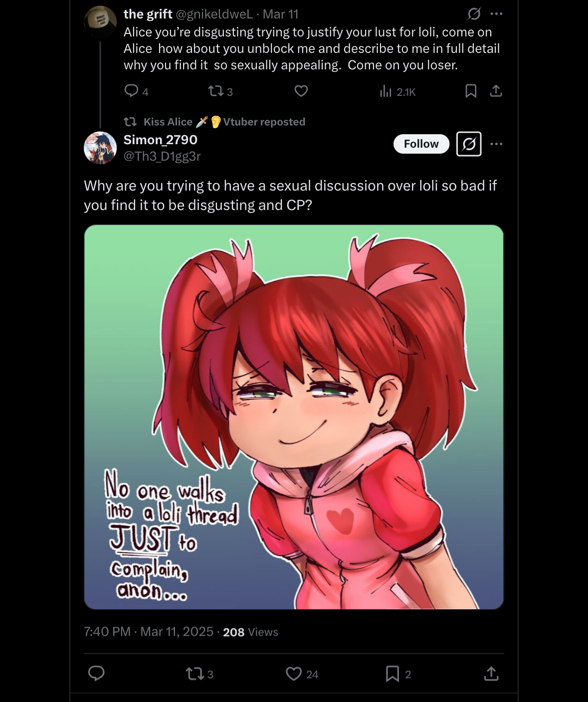Viewport: 588px width, 702px height.
Task: Bookmark the grift's tweet
Action: click(x=471, y=91)
